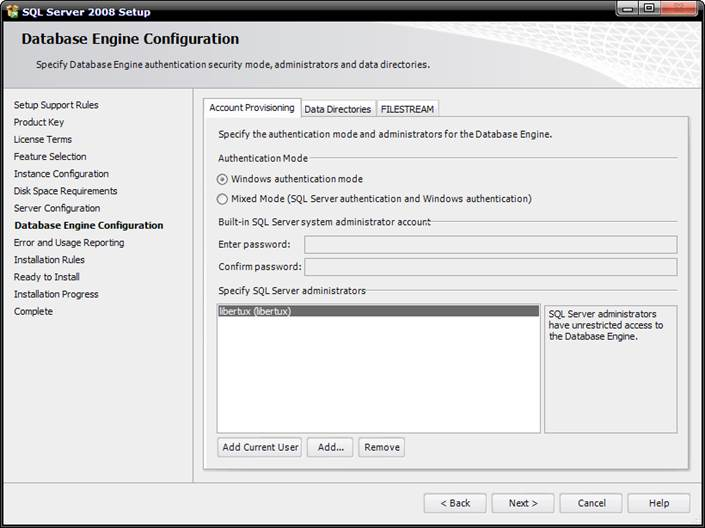The height and width of the screenshot is (528, 705).
Task: Click the SQL Server administrators description text
Action: coord(606,325)
